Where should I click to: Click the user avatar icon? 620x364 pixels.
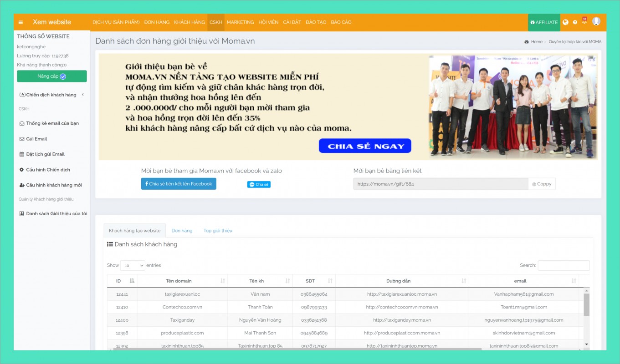click(596, 21)
